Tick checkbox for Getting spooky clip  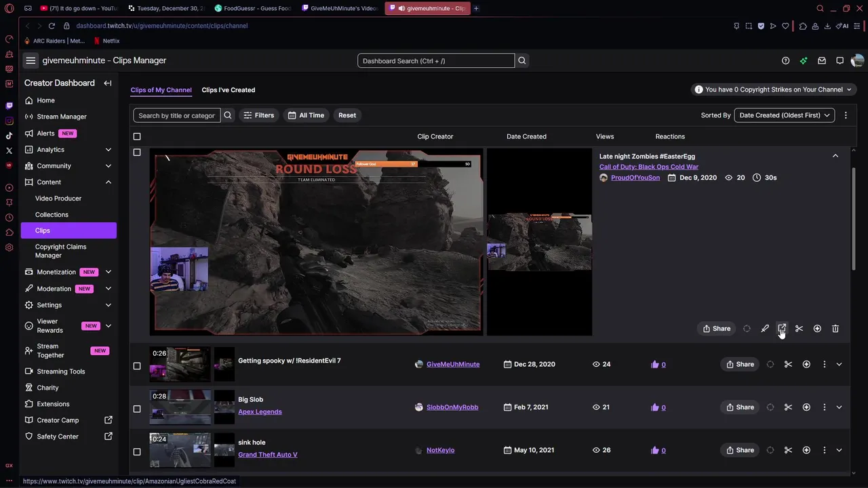[x=137, y=366]
